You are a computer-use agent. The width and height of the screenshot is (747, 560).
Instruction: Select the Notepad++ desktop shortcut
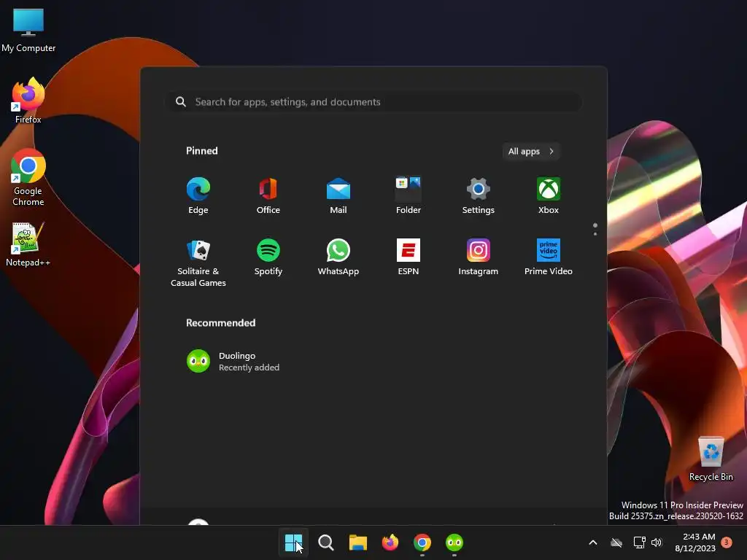coord(28,245)
